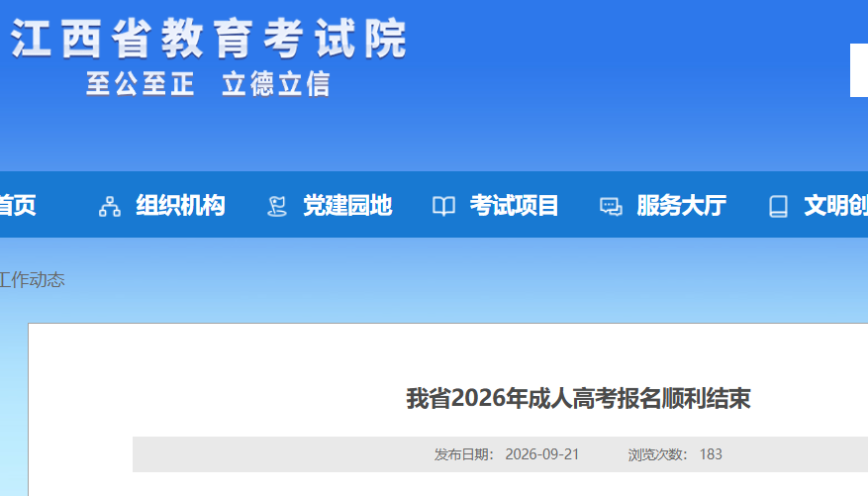Click the 发布日期 label
Viewport: 868px width, 496px height.
463,454
